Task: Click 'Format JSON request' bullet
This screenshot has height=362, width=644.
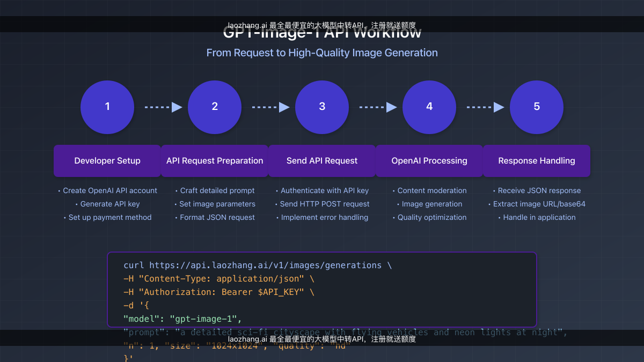Action: (x=215, y=217)
